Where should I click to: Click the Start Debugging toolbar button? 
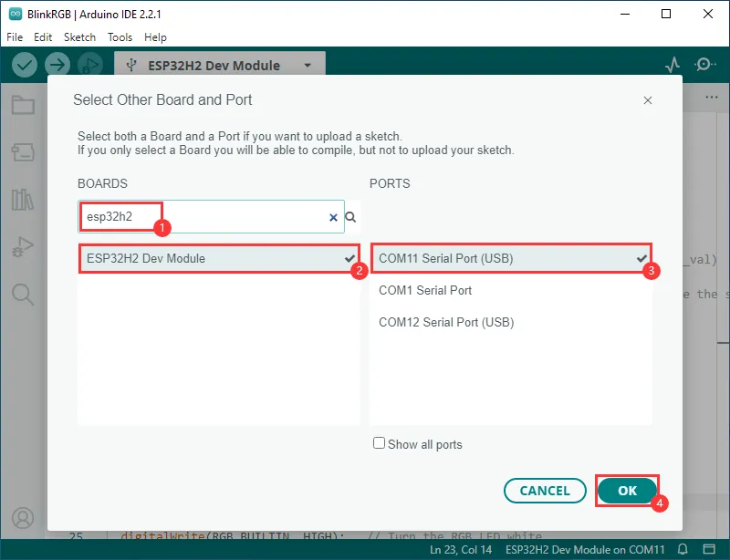[90, 65]
